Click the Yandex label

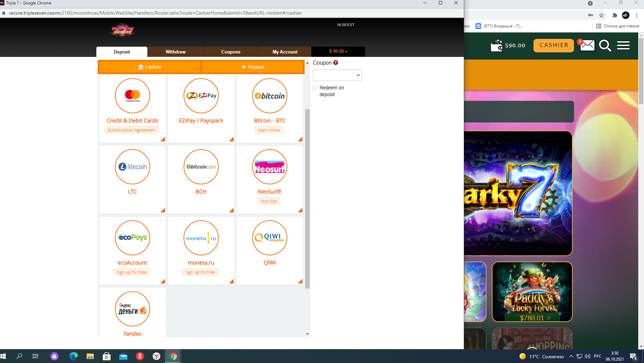pos(133,334)
